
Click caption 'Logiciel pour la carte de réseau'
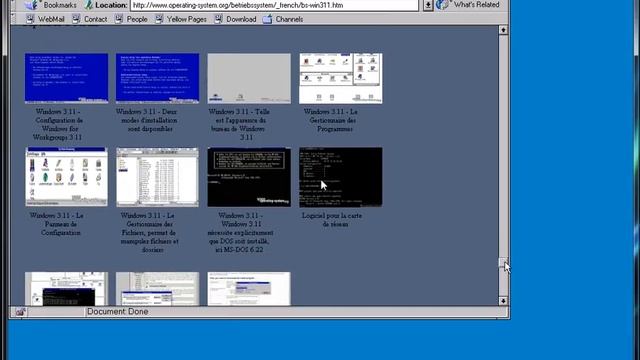tap(332, 220)
